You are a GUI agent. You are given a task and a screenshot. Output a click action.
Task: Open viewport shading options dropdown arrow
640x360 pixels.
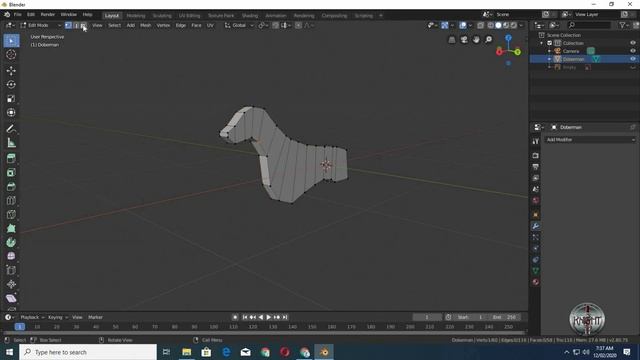click(521, 25)
